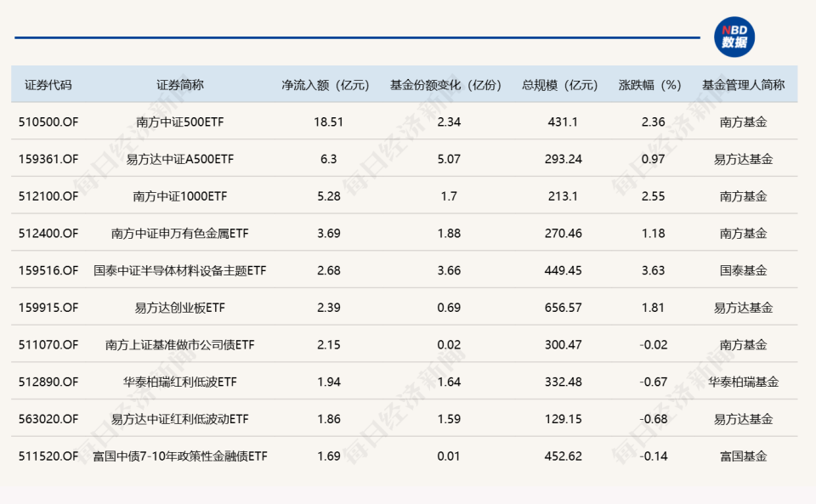Click fund name 易方达中证A500ETF
Image resolution: width=816 pixels, height=504 pixels.
[x=180, y=159]
